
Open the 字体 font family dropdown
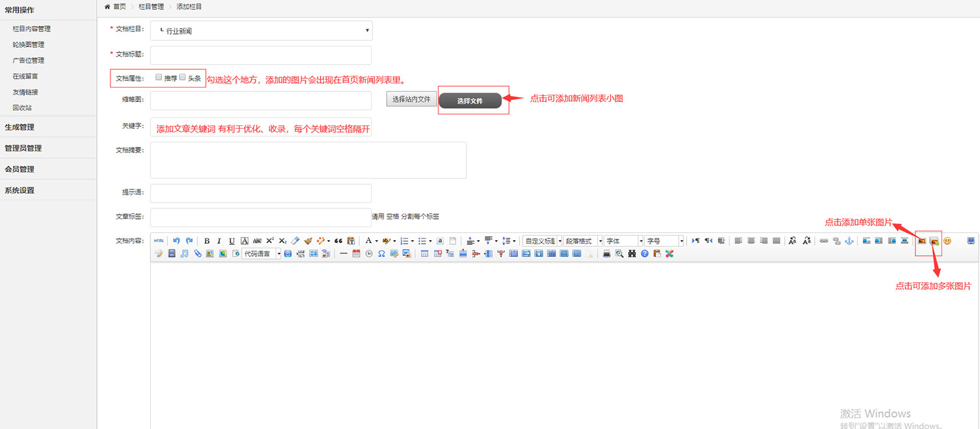(x=621, y=240)
